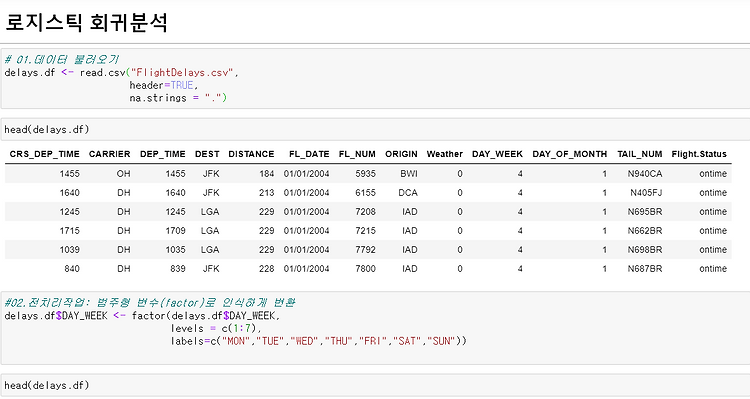750x399 pixels.
Task: Click DEP_TIME value 1709
Action: point(176,231)
